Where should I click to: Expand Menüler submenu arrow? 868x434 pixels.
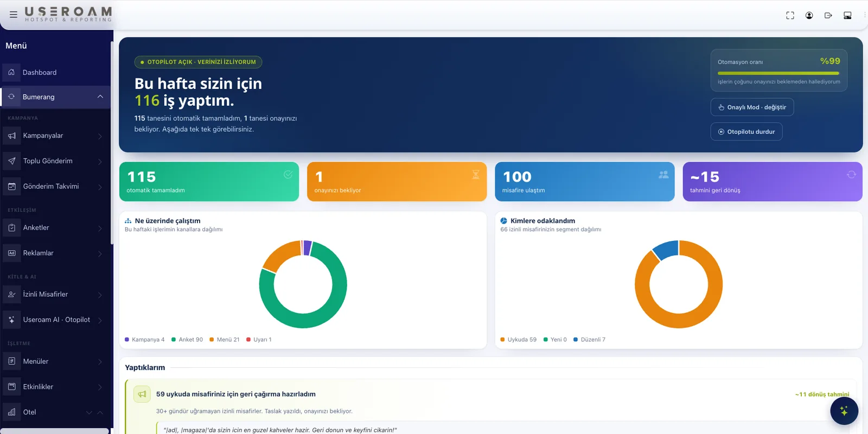click(100, 362)
